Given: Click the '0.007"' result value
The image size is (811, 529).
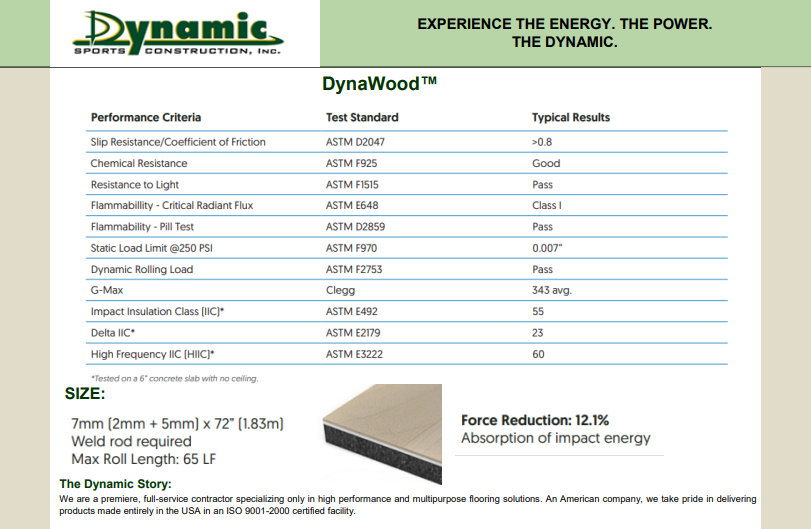Looking at the screenshot, I should [x=547, y=248].
